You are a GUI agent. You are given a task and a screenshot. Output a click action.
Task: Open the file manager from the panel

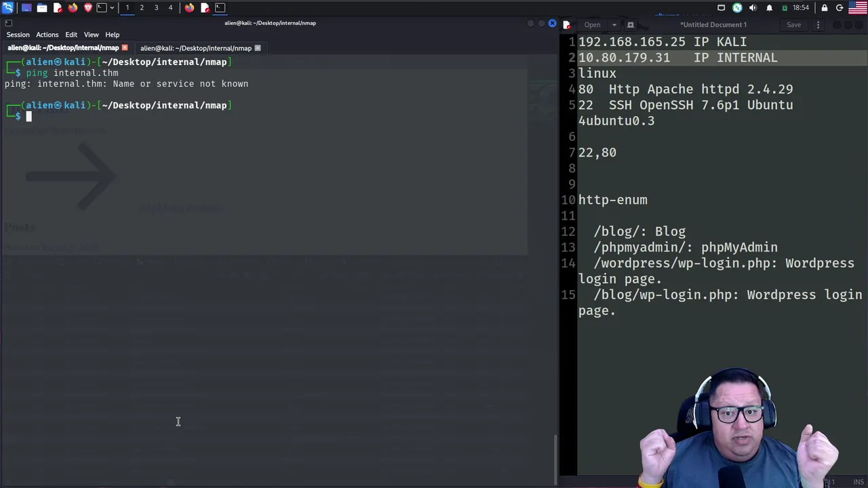point(42,7)
